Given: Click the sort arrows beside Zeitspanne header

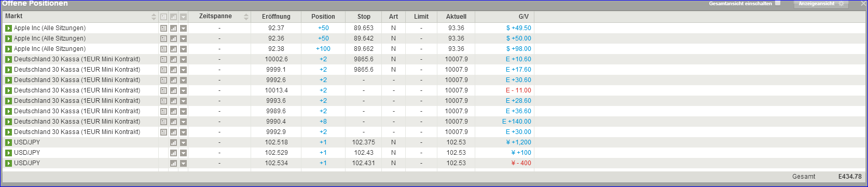Looking at the screenshot, I should tap(246, 17).
